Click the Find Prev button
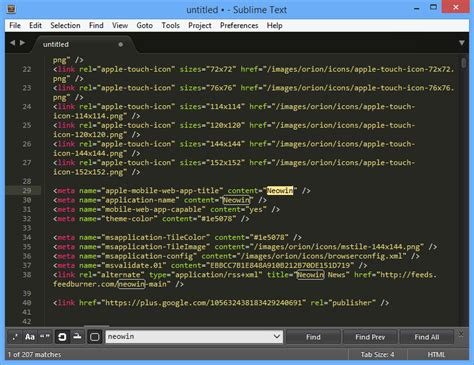This screenshot has height=365, width=474. pyautogui.click(x=370, y=337)
